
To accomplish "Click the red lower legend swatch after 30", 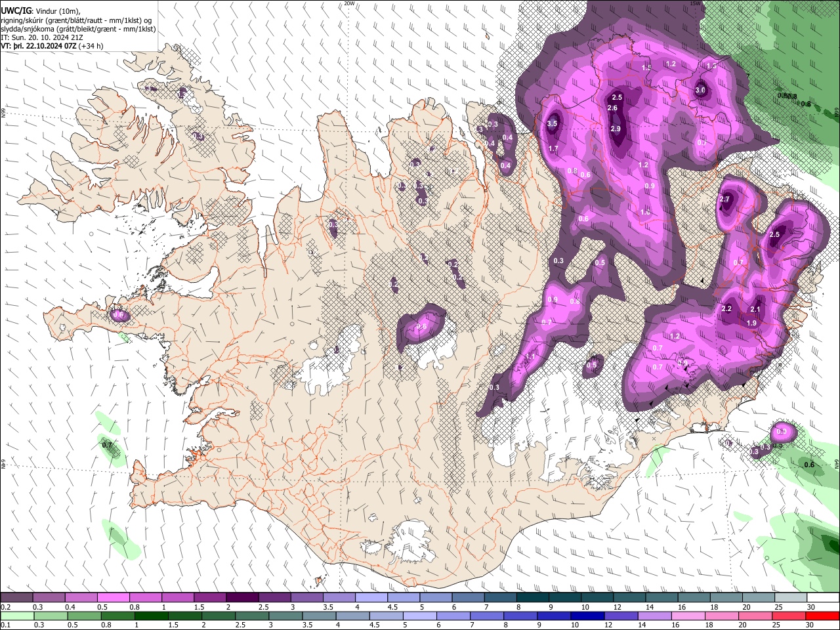I will coord(823,616).
